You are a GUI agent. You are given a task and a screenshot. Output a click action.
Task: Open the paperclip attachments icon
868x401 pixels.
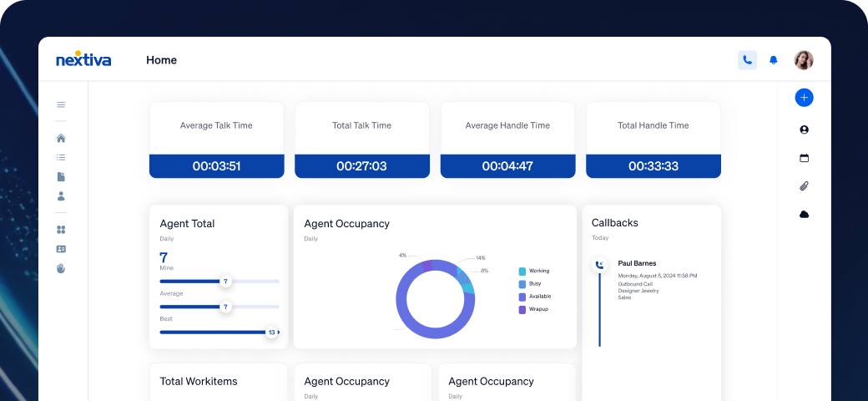[804, 186]
